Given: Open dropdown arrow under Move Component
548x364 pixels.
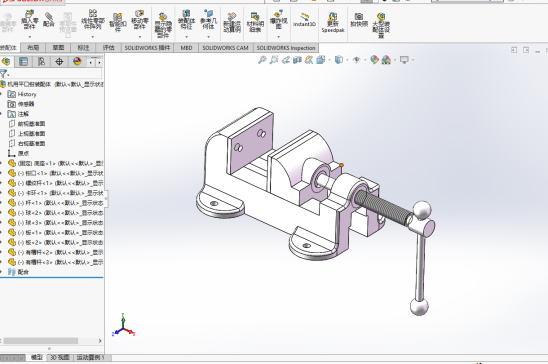Looking at the screenshot, I should pos(139,36).
